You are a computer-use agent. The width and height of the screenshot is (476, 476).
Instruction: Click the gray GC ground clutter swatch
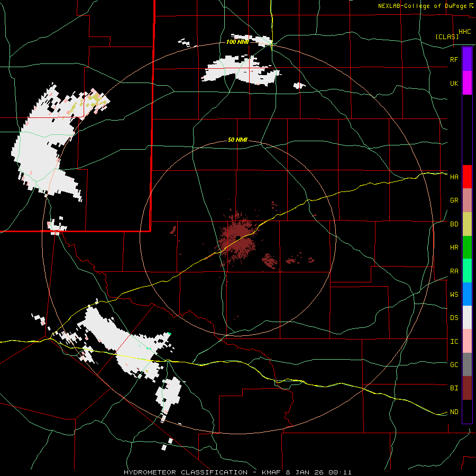(x=467, y=364)
